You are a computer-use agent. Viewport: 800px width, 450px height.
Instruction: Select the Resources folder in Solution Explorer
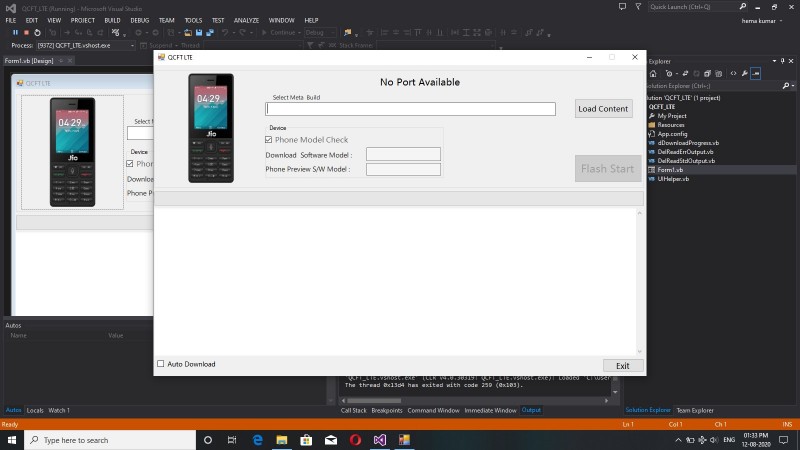click(671, 125)
